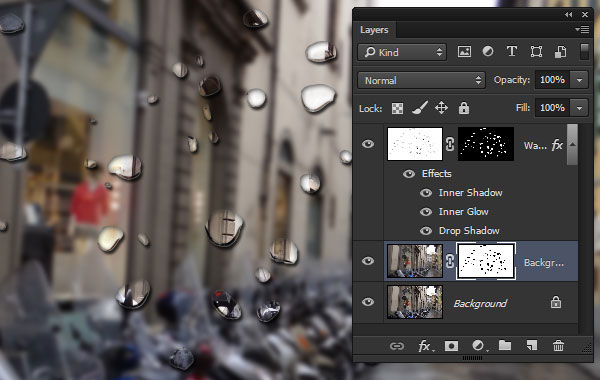This screenshot has width=600, height=380.
Task: Select the Wa... layer white thumbnail
Action: [415, 144]
